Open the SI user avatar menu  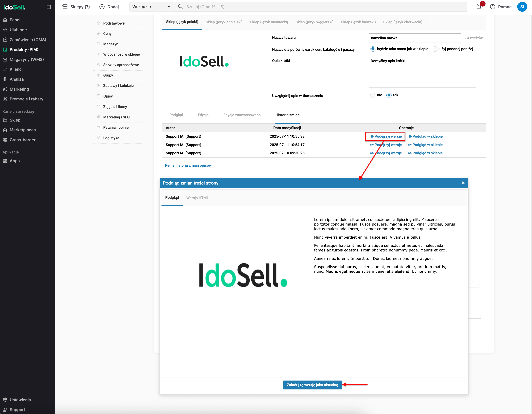pos(522,7)
